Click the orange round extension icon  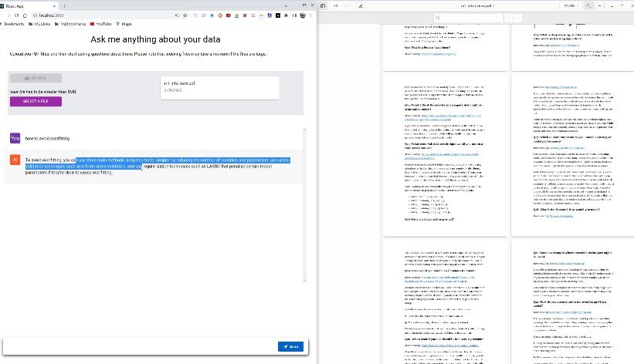pyautogui.click(x=220, y=15)
